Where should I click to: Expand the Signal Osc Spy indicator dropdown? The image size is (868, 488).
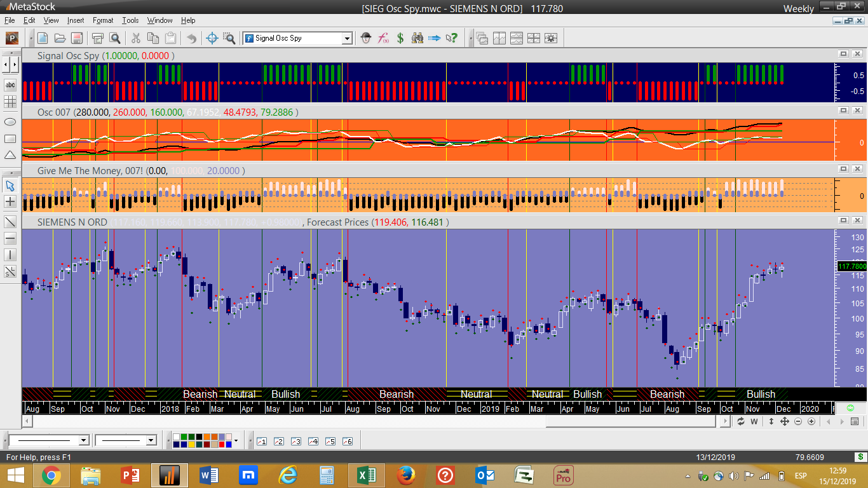pyautogui.click(x=347, y=39)
